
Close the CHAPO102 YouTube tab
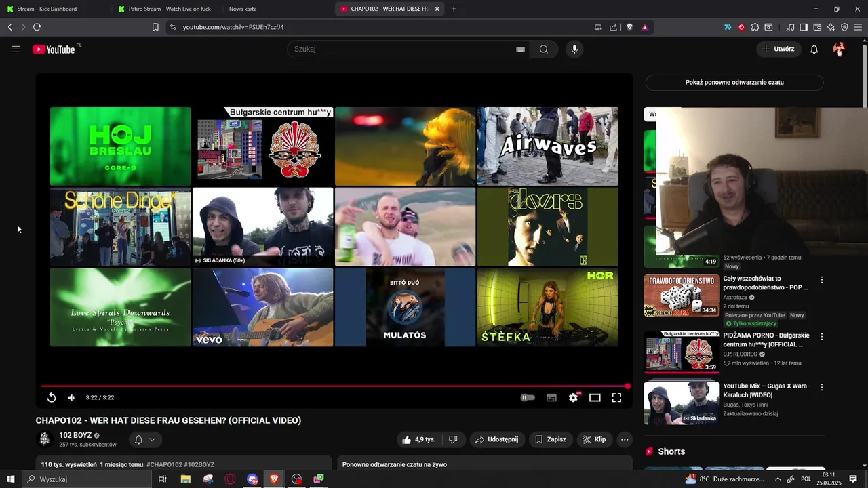point(437,9)
